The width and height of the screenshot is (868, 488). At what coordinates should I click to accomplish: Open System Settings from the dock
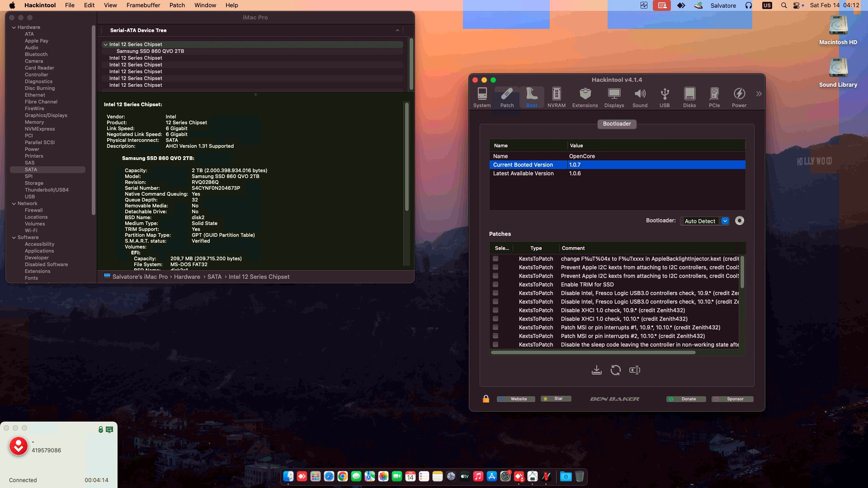(x=505, y=476)
